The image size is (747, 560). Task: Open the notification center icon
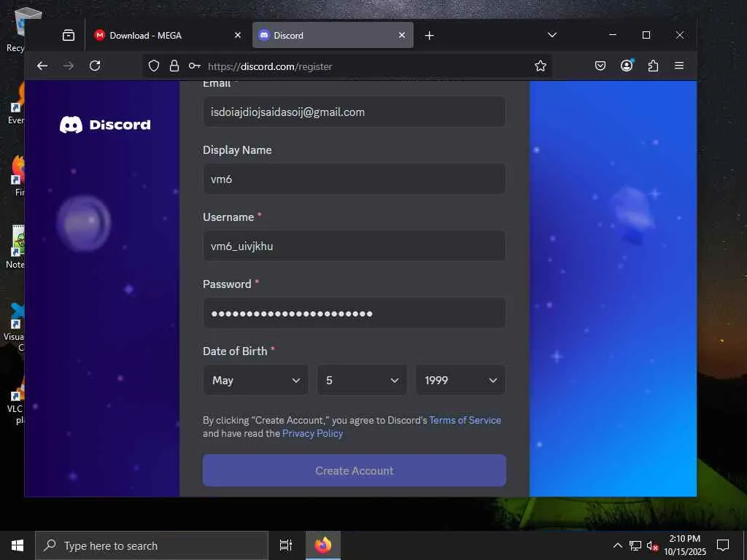click(723, 545)
